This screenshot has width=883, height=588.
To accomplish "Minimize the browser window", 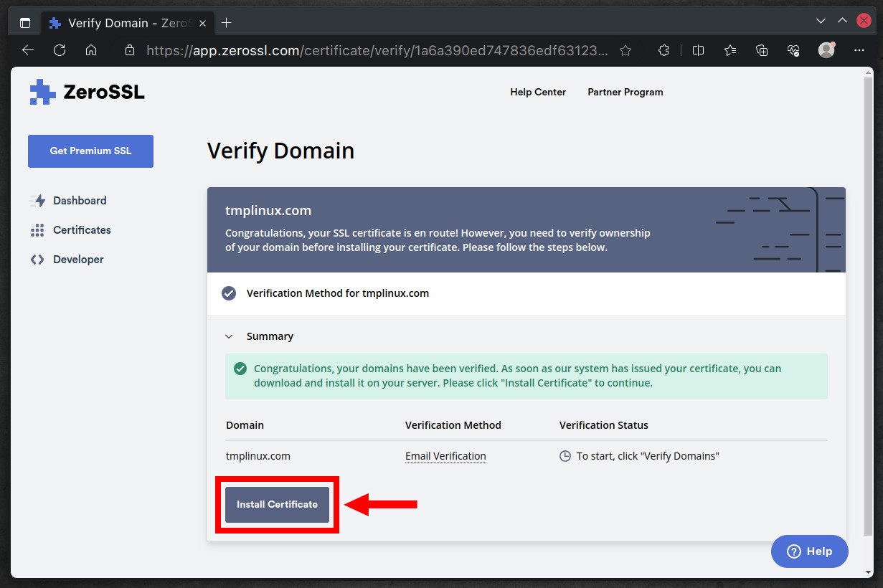I will coord(822,21).
